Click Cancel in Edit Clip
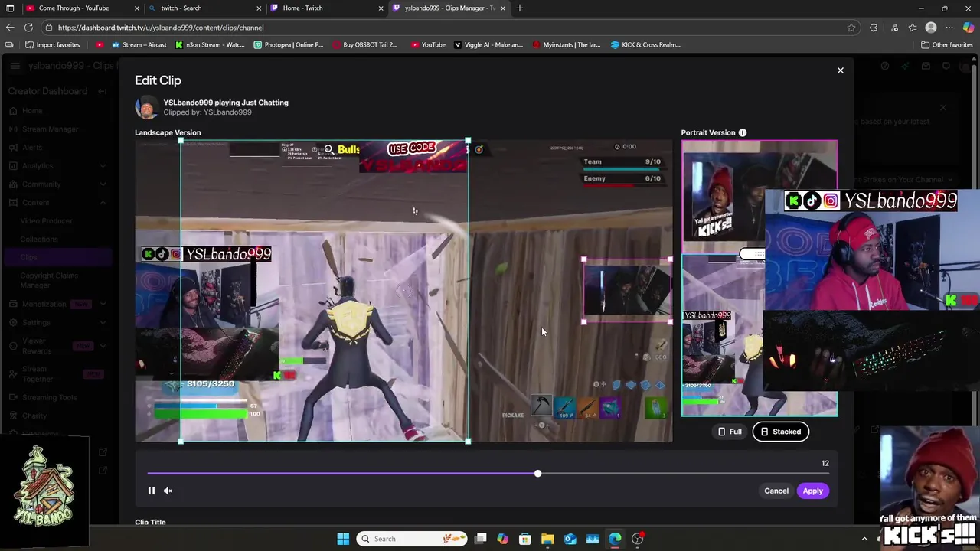This screenshot has width=980, height=551. (776, 491)
